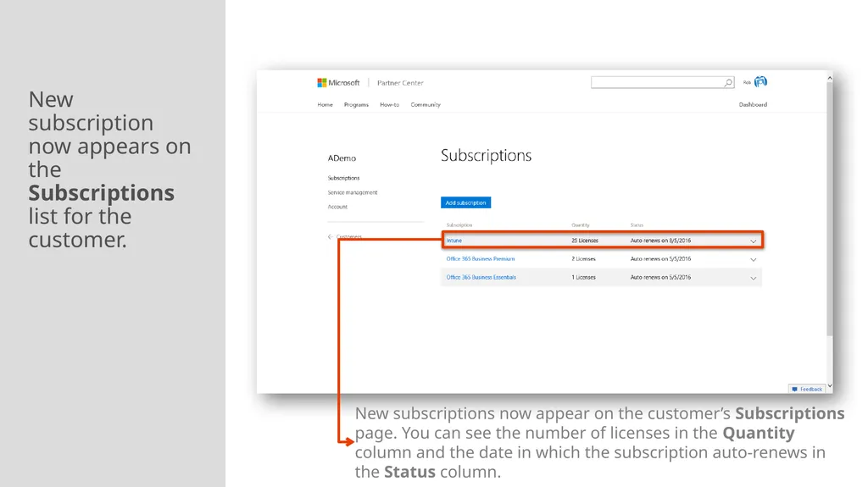This screenshot has height=487, width=868.
Task: Click the Feedback button icon
Action: (794, 389)
